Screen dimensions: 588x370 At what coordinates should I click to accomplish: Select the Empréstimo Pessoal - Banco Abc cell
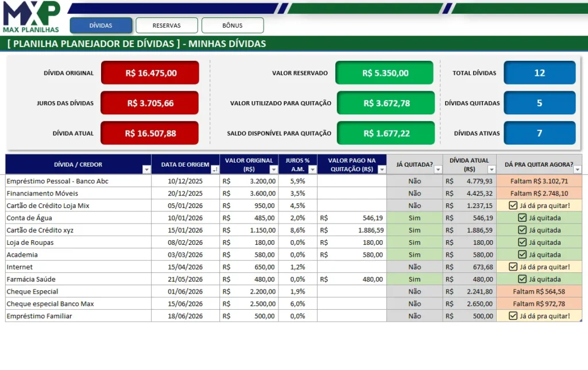78,181
